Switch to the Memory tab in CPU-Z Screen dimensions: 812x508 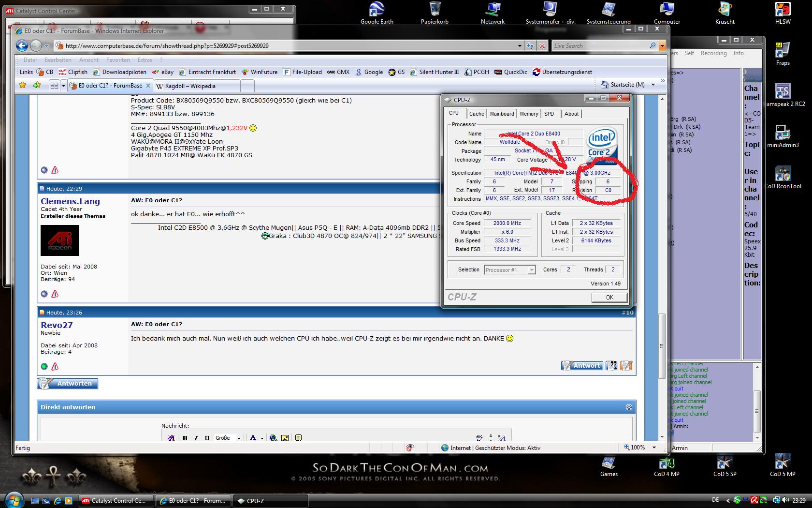[x=529, y=114]
